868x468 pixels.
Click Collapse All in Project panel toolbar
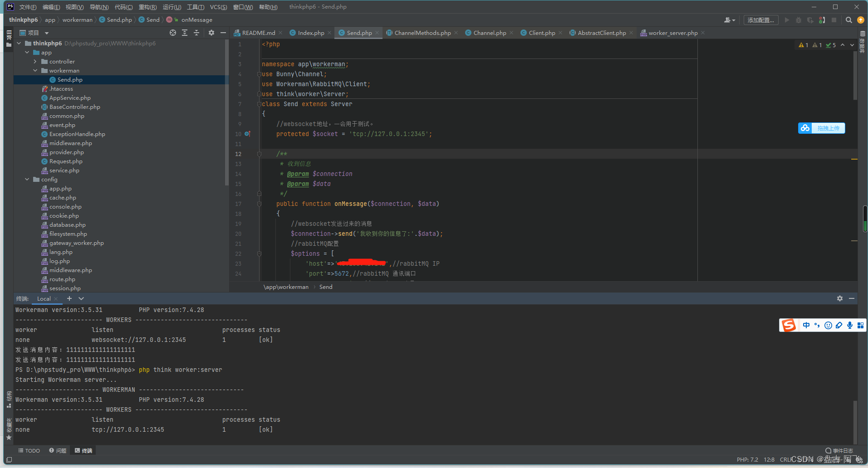(x=196, y=33)
